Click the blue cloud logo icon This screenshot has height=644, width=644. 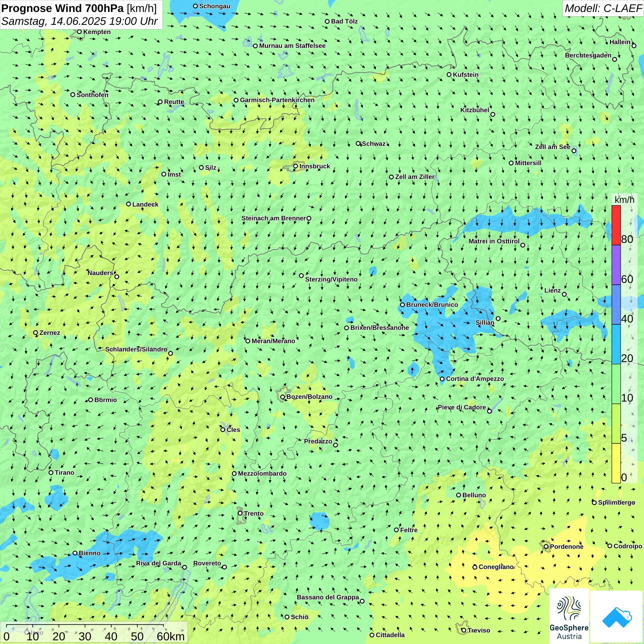coord(617,617)
